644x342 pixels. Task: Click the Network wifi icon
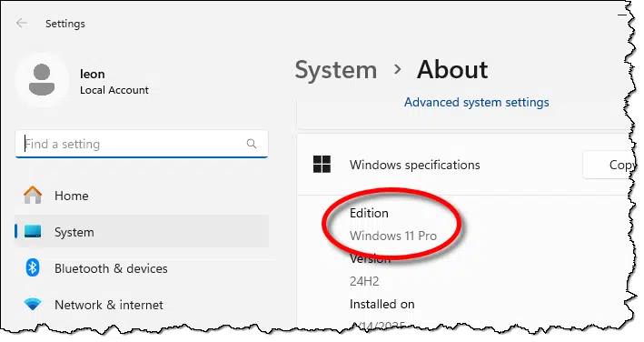[x=33, y=305]
